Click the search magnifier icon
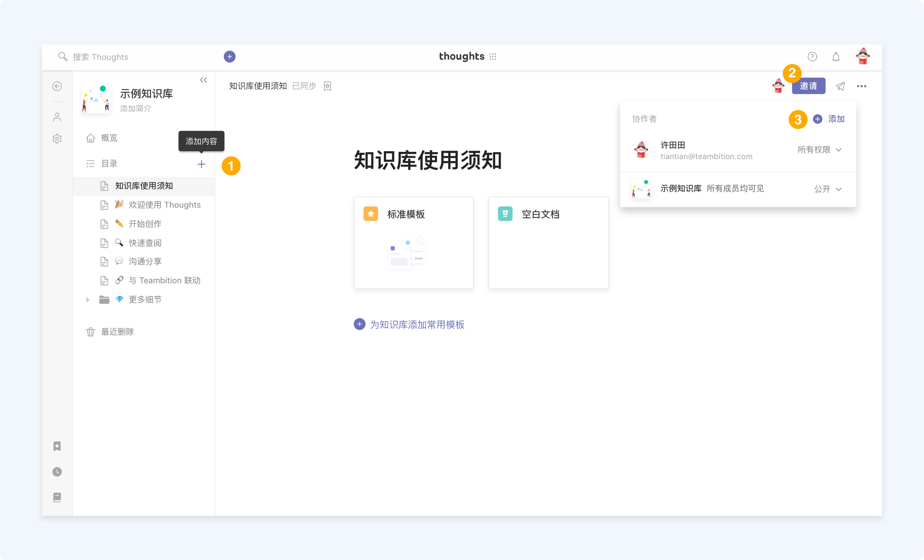The height and width of the screenshot is (560, 924). (63, 57)
